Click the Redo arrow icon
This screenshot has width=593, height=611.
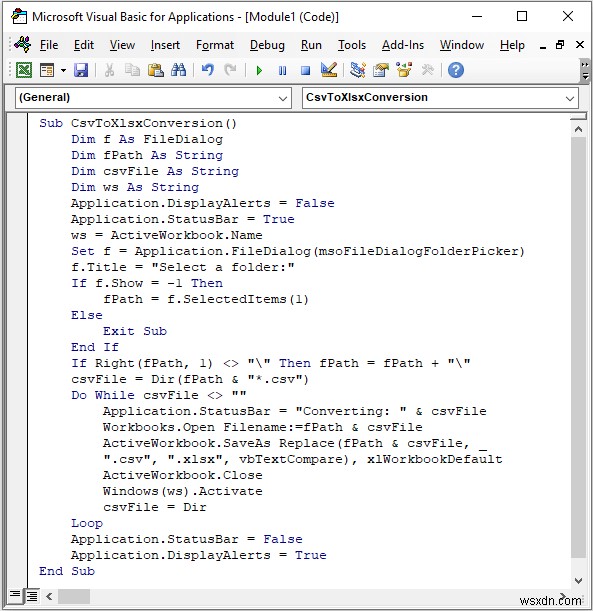[x=230, y=70]
